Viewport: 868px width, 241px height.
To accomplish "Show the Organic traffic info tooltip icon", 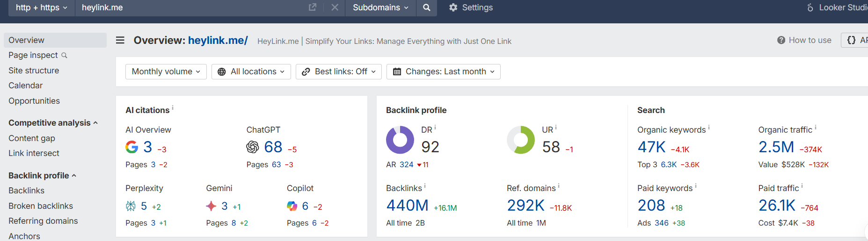I will click(x=816, y=128).
